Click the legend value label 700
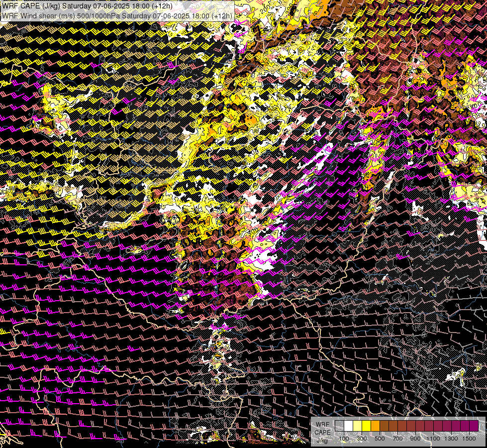Image resolution: width=487 pixels, height=448 pixels. click(397, 439)
